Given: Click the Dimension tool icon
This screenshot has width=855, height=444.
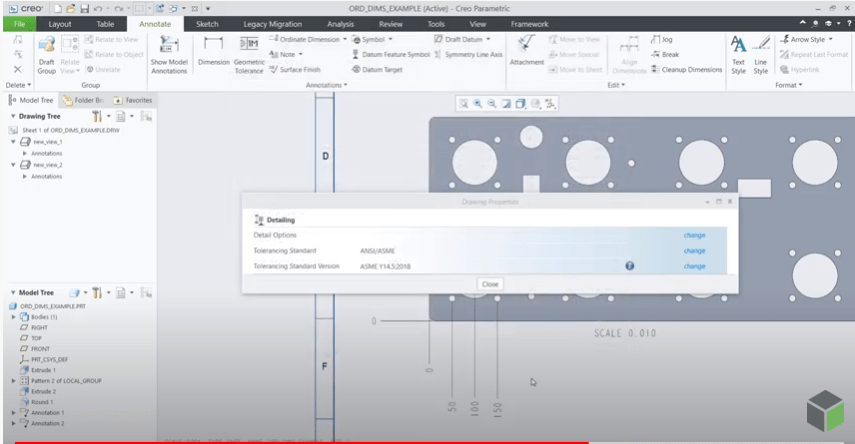Looking at the screenshot, I should [x=213, y=47].
